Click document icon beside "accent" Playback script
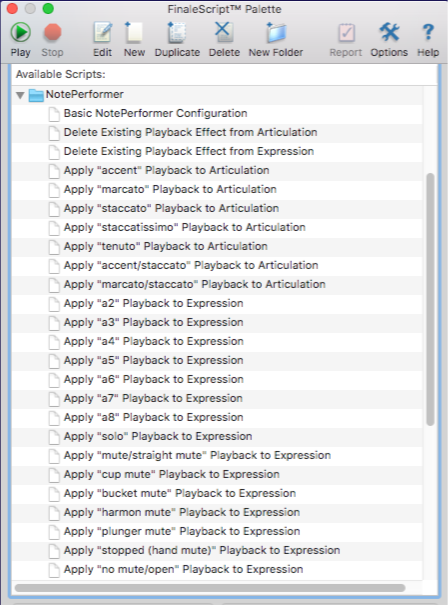This screenshot has width=448, height=605. tap(54, 171)
